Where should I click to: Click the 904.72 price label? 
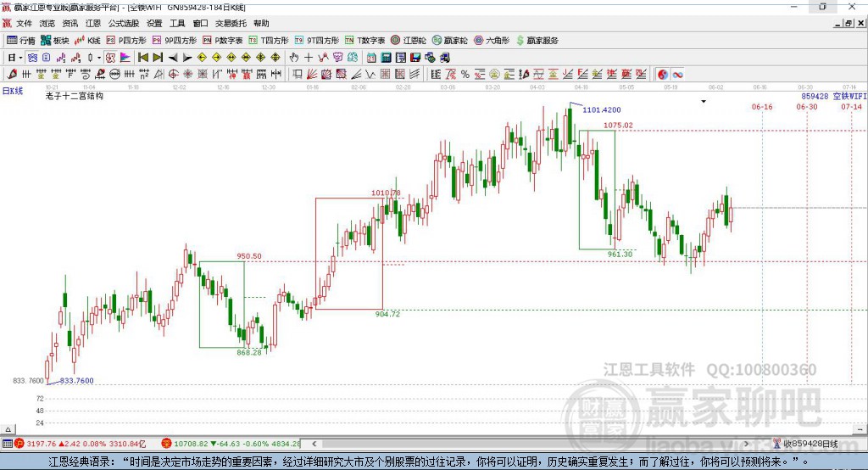(x=387, y=314)
